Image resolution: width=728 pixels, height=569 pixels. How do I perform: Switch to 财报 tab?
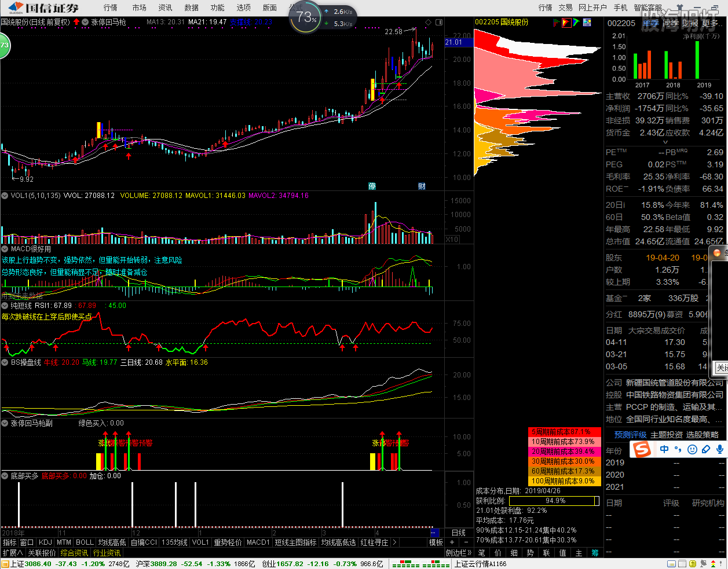point(690,23)
